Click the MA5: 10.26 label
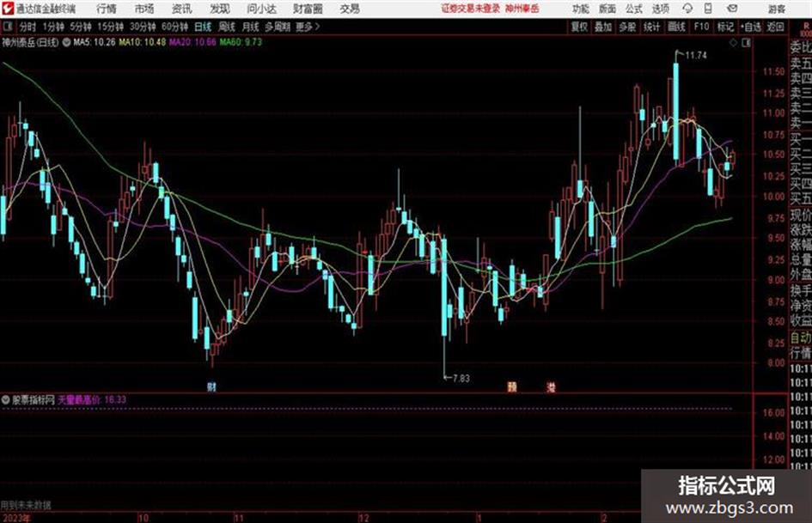This screenshot has width=812, height=523. point(95,42)
